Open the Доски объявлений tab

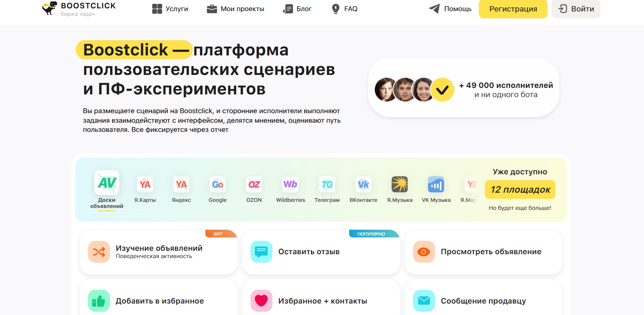point(107,190)
